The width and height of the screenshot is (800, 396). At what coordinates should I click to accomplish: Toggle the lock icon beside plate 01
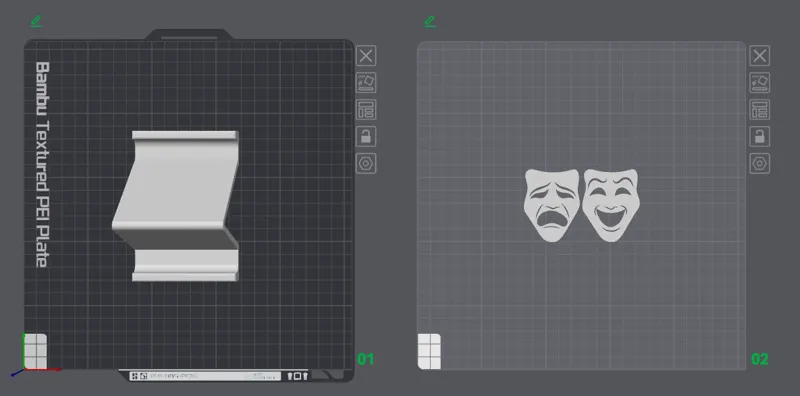(366, 137)
